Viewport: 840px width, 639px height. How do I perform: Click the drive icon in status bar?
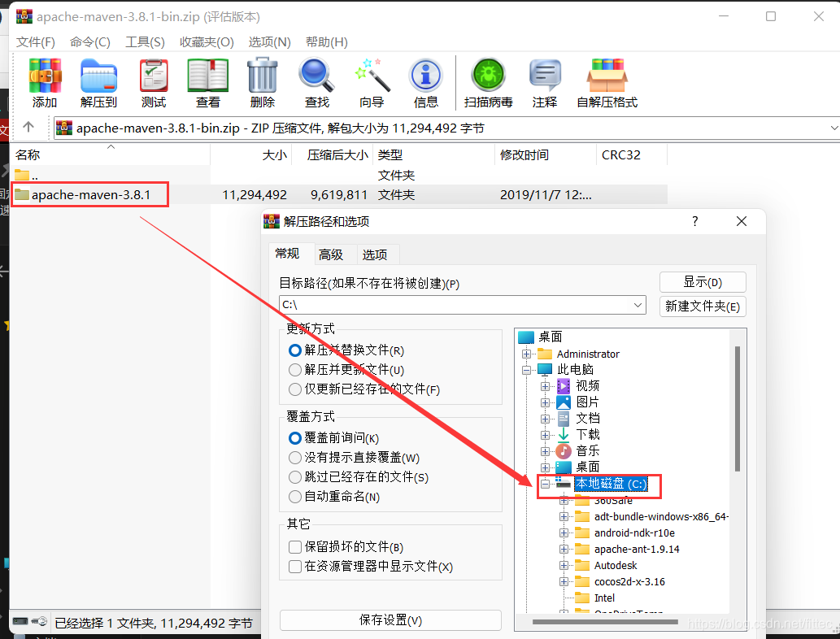click(20, 621)
